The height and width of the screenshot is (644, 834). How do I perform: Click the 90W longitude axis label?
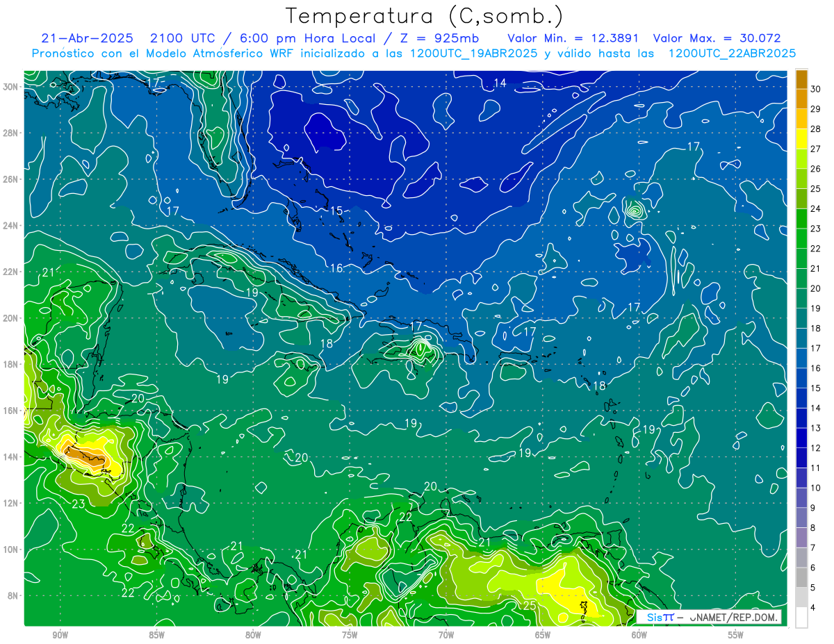(60, 635)
